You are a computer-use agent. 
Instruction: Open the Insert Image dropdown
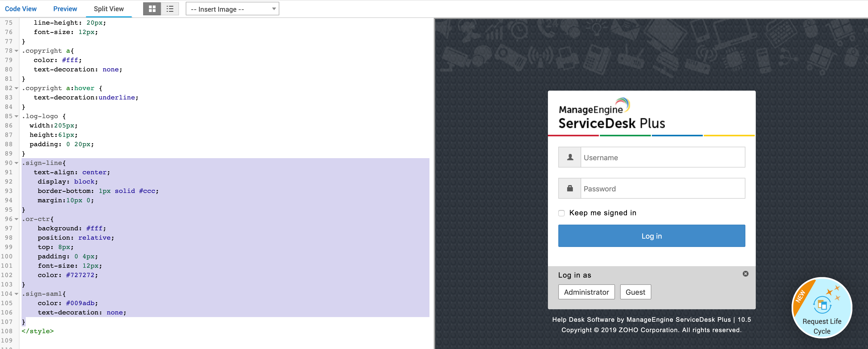(x=233, y=9)
